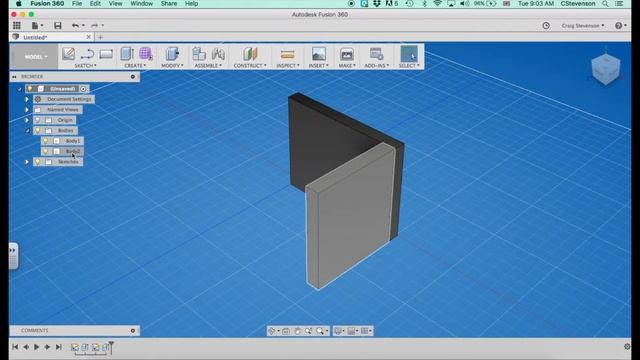Select the Measure inspect icon

pyautogui.click(x=287, y=54)
